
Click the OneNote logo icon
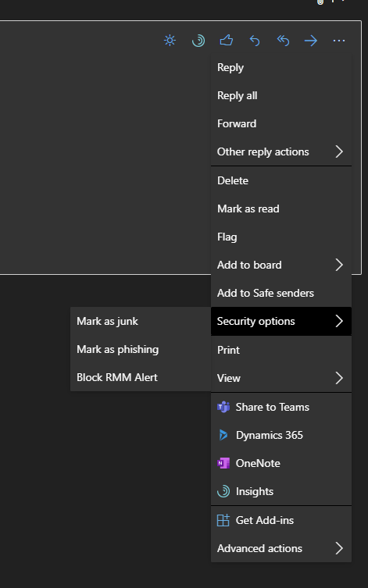(x=223, y=463)
